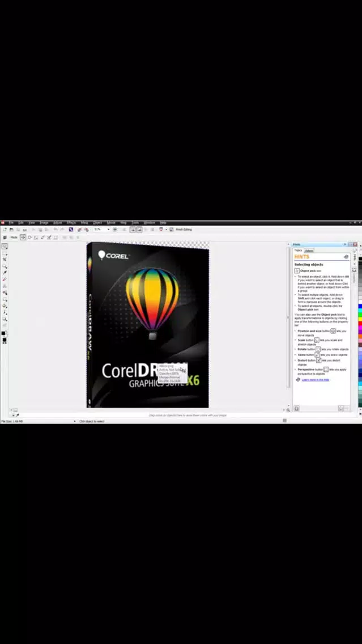Select the Fill bucket tool
The height and width of the screenshot is (644, 362).
pyautogui.click(x=5, y=306)
